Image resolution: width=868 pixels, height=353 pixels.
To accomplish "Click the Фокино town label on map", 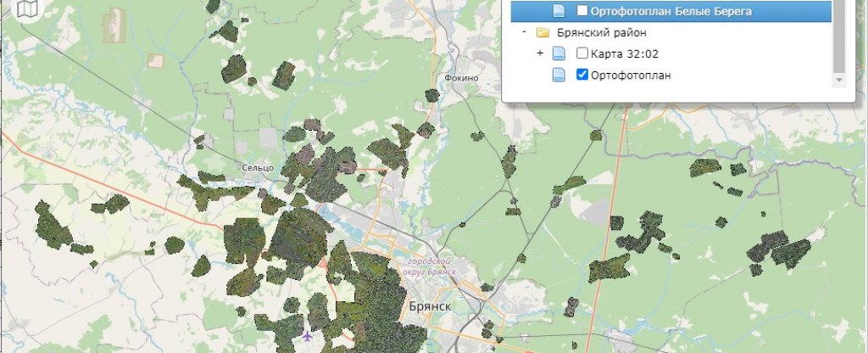I will [x=461, y=77].
